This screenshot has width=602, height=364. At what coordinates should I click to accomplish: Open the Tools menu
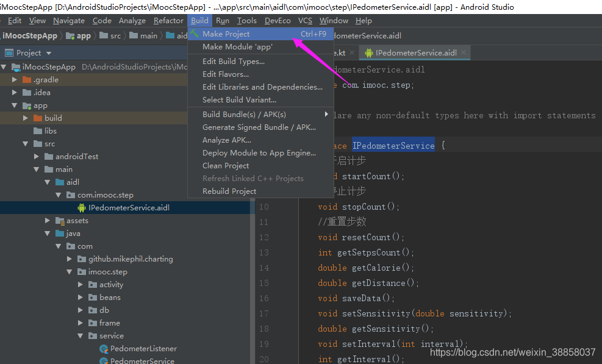[x=246, y=20]
